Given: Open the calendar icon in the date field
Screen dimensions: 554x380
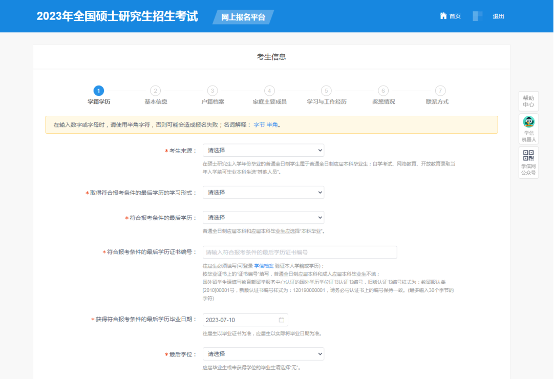Looking at the screenshot, I should (281, 320).
